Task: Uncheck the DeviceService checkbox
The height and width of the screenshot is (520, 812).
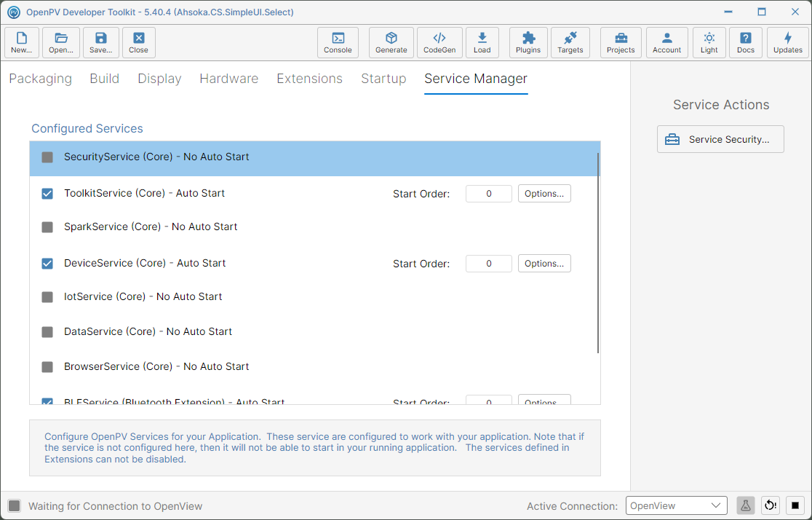Action: 47,264
